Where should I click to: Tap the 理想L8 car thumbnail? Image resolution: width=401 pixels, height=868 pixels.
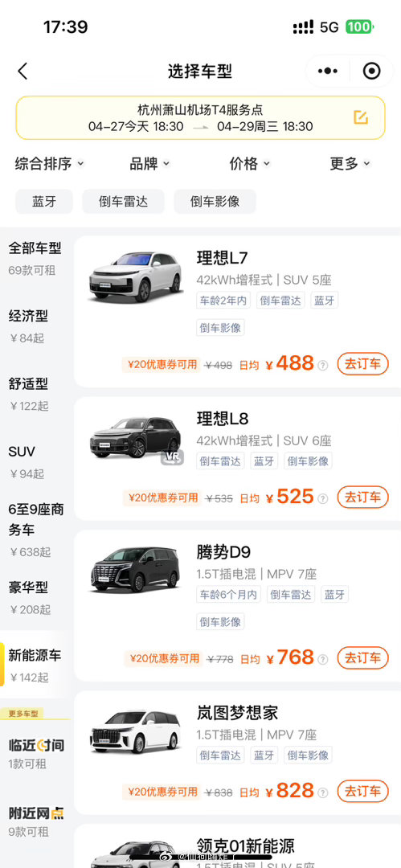(x=135, y=439)
